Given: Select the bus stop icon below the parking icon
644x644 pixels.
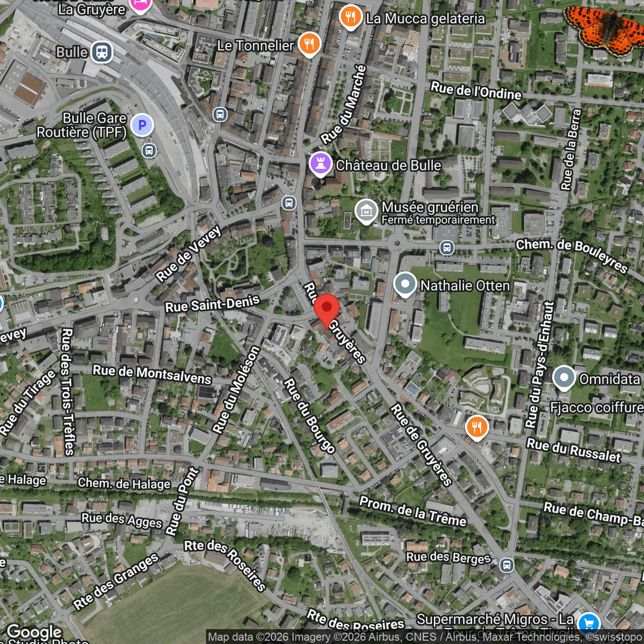Looking at the screenshot, I should 149,151.
